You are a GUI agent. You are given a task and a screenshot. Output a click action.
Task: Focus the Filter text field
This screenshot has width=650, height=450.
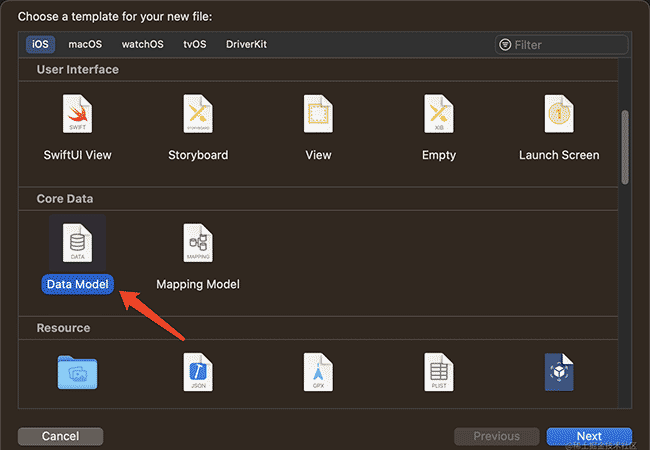tap(562, 44)
